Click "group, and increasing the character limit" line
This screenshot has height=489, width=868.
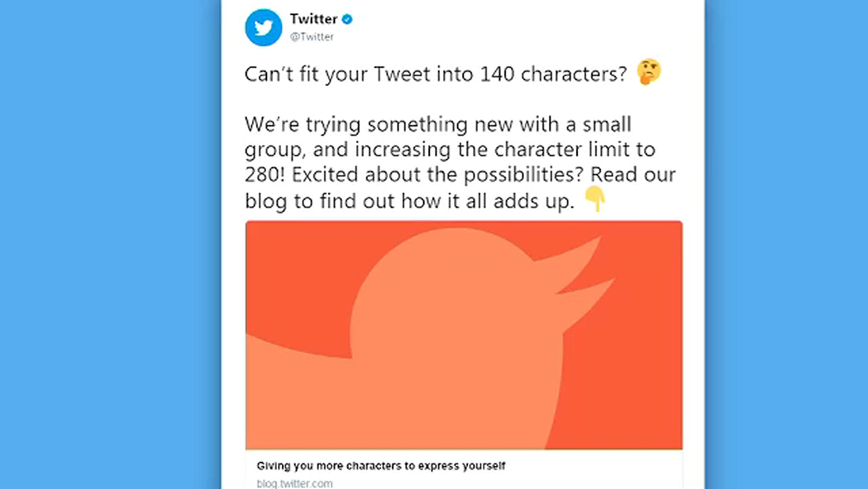(x=450, y=151)
